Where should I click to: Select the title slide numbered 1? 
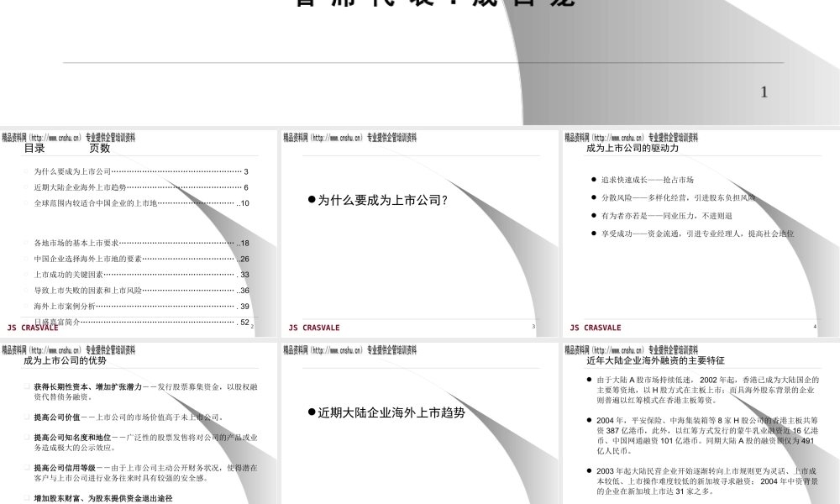(x=420, y=62)
